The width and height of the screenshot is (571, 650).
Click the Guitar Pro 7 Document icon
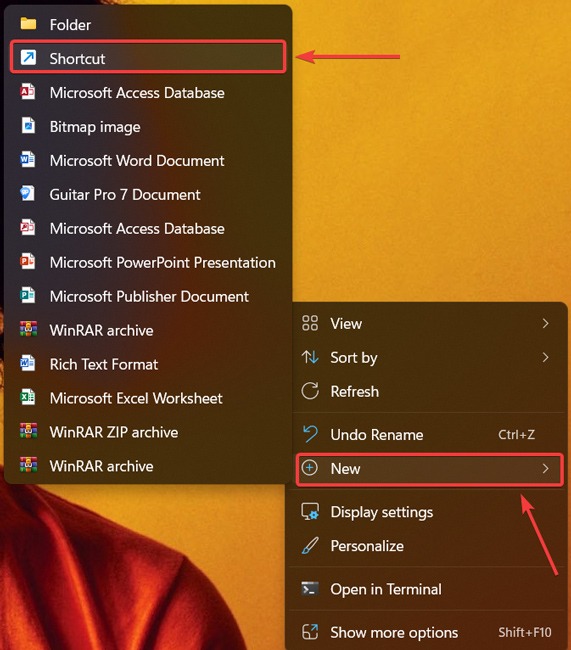pyautogui.click(x=28, y=194)
